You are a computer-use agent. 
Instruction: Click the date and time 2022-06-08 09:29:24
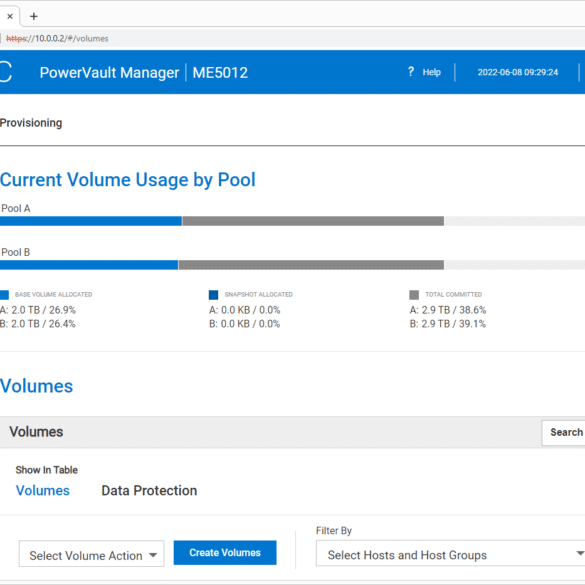[x=518, y=72]
